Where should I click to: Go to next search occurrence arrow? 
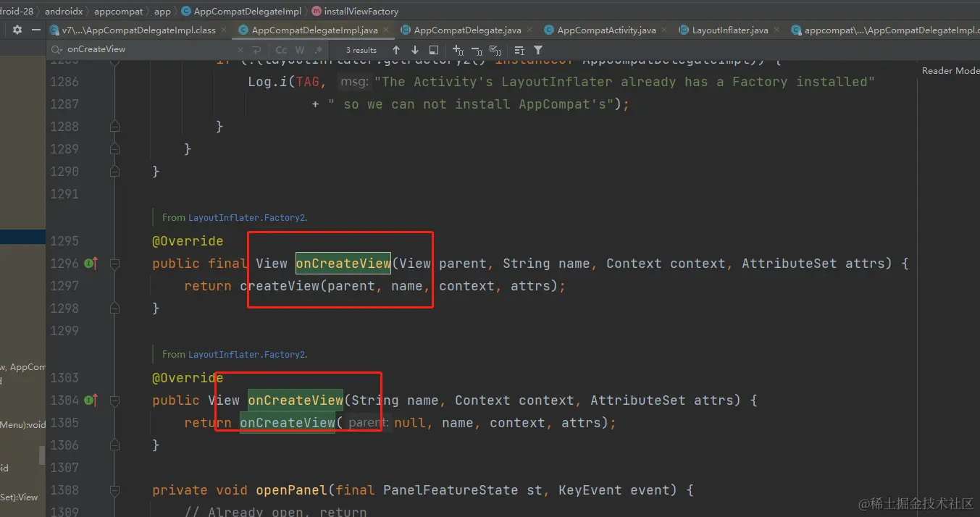(414, 50)
